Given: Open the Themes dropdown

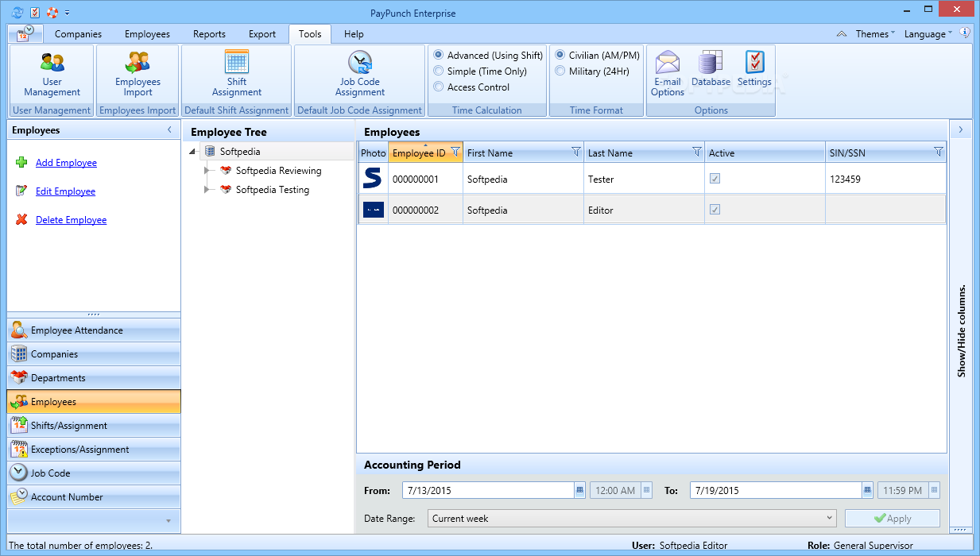Looking at the screenshot, I should 875,34.
